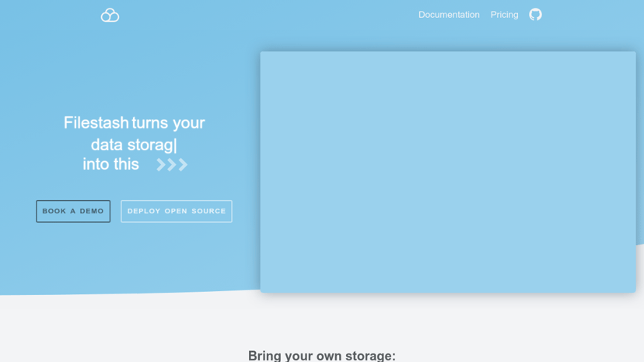Click the Book a Demo button
Image resolution: width=644 pixels, height=362 pixels.
tap(73, 211)
